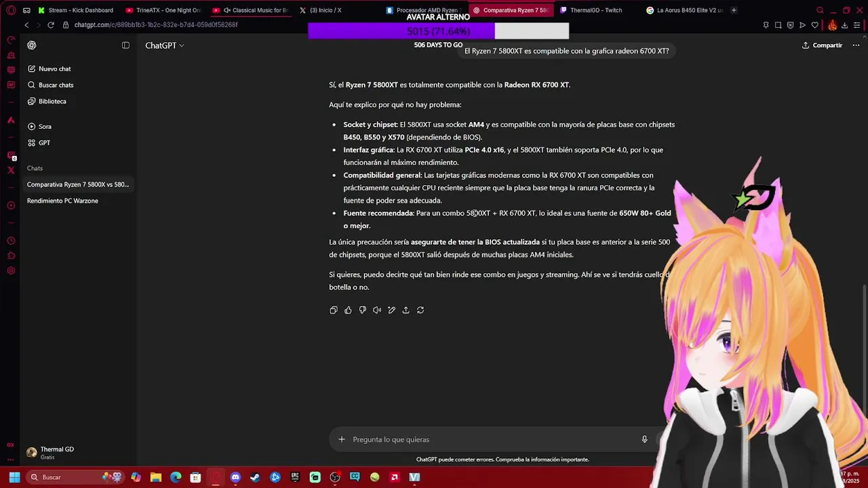Start voice dictation with microphone icon
This screenshot has width=868, height=488.
click(x=645, y=439)
